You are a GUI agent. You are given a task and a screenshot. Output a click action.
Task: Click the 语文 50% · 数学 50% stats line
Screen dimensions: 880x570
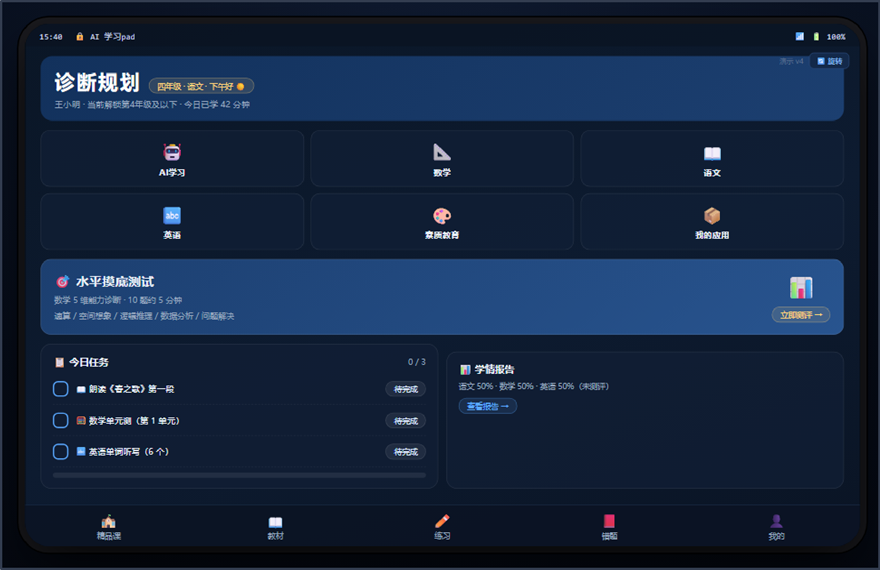[533, 387]
